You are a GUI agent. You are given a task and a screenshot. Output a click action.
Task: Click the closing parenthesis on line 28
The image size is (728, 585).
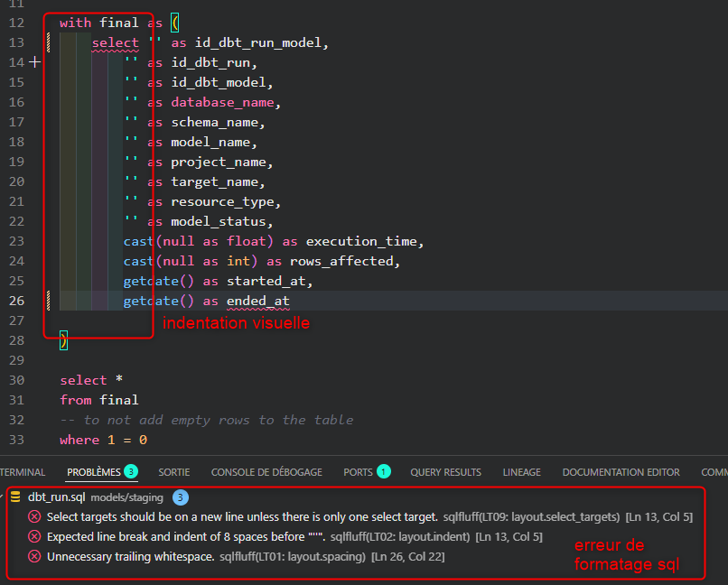[63, 340]
